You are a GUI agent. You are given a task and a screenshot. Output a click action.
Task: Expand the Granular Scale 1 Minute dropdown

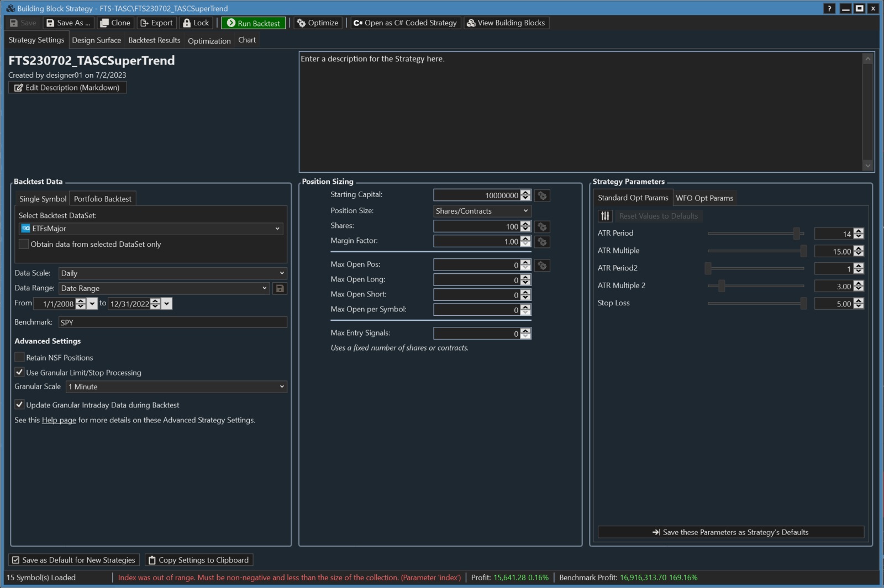tap(176, 386)
